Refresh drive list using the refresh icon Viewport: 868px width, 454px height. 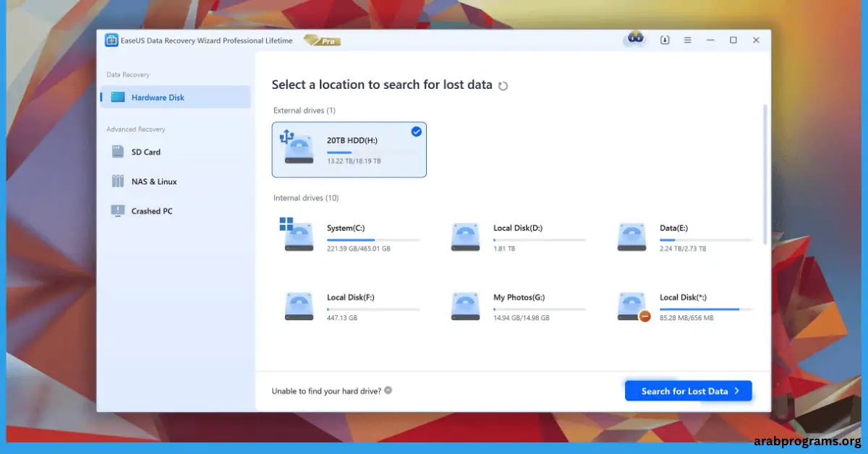tap(503, 86)
